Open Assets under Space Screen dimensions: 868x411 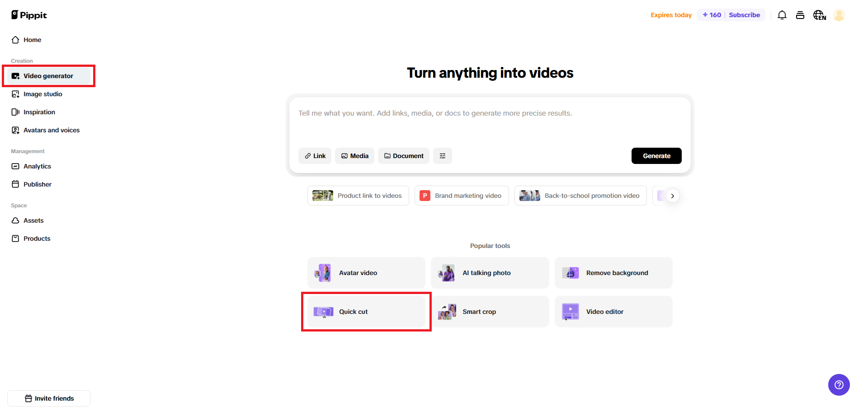49,220
